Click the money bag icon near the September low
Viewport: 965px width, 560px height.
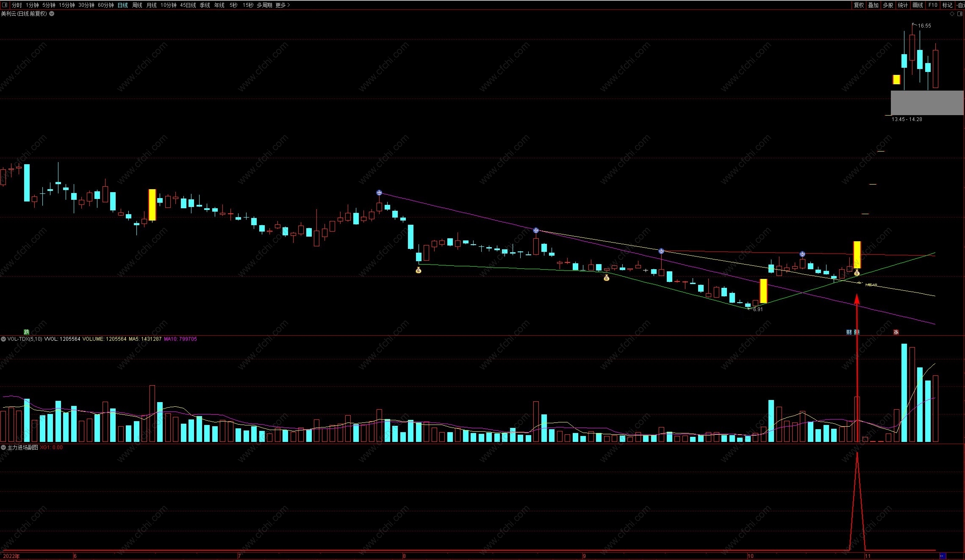[x=606, y=278]
